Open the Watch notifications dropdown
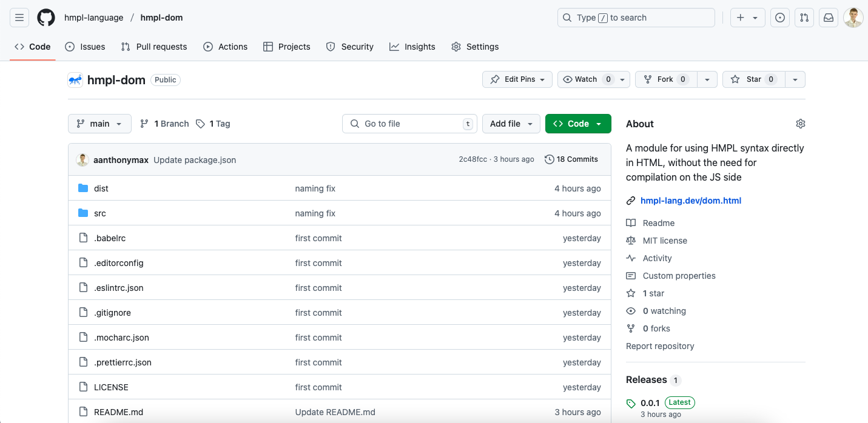 click(594, 79)
